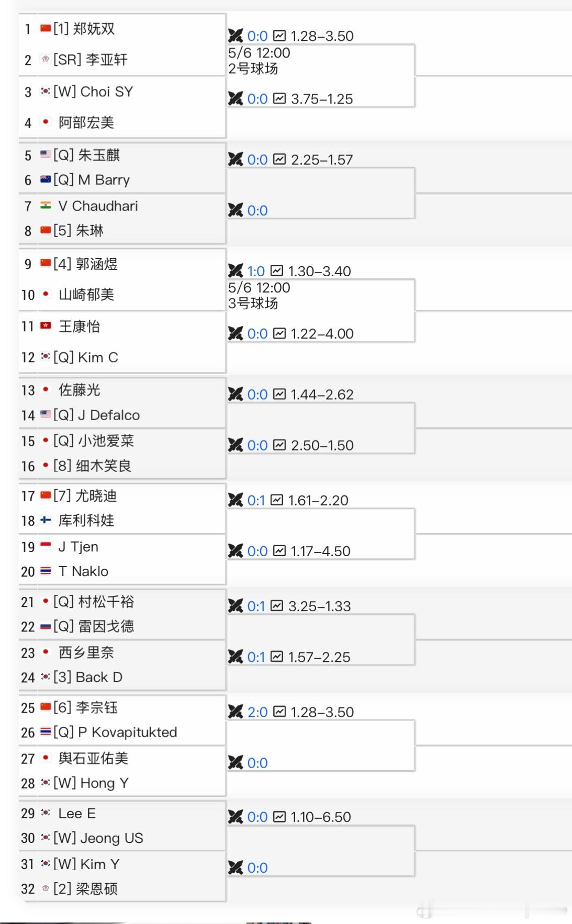
Task: Click head-to-head icon for 佐藤光 match
Action: coord(235,395)
